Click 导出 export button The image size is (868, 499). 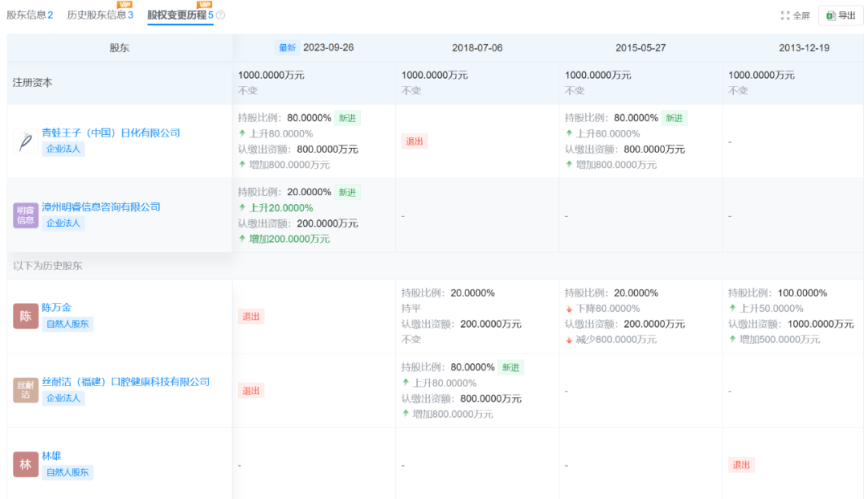click(841, 15)
